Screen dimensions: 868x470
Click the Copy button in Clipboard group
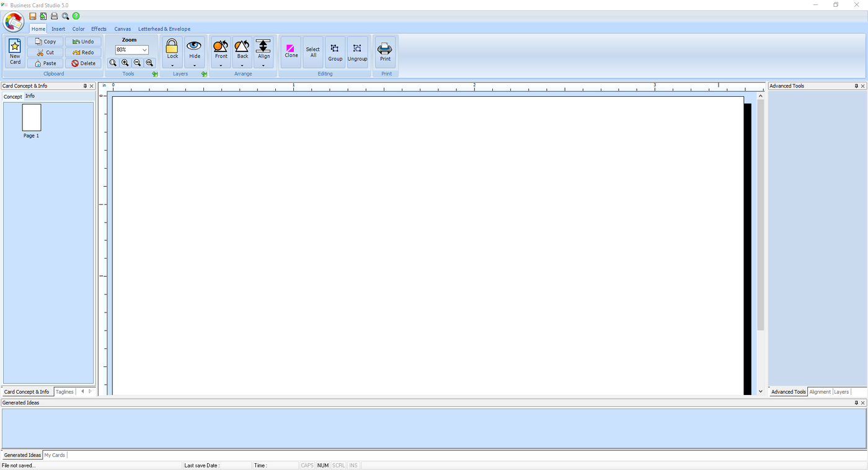pos(45,42)
